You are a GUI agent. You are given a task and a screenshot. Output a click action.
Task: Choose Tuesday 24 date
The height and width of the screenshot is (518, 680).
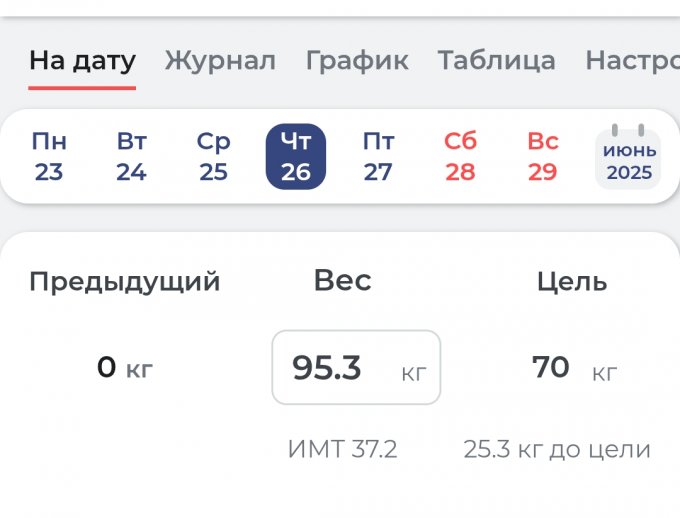(131, 157)
